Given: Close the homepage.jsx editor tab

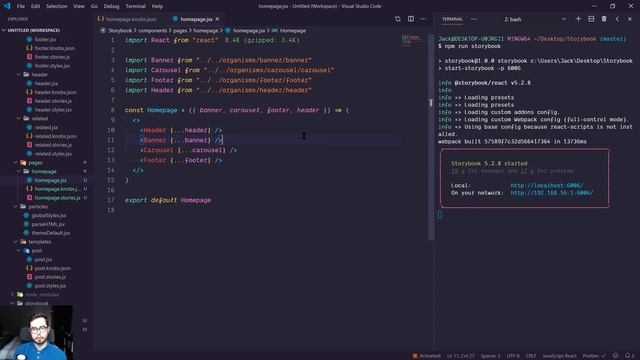Looking at the screenshot, I should pos(218,19).
